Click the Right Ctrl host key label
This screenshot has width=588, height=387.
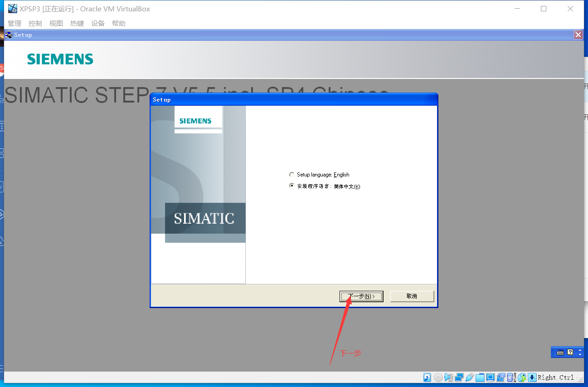pos(555,377)
